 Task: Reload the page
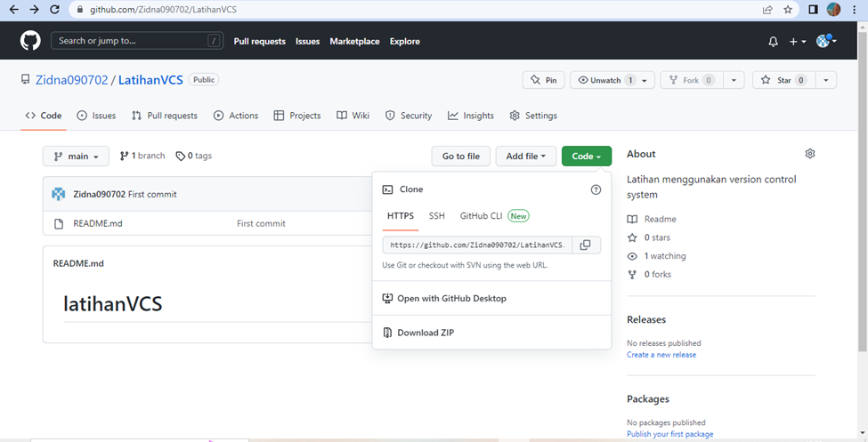54,10
